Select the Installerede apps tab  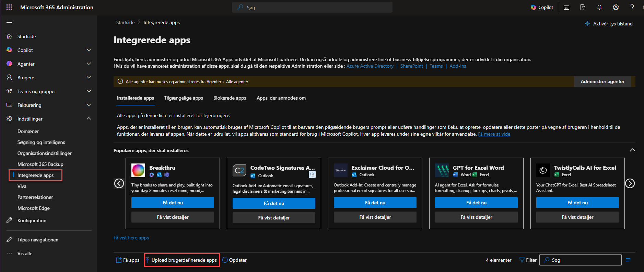tap(136, 98)
